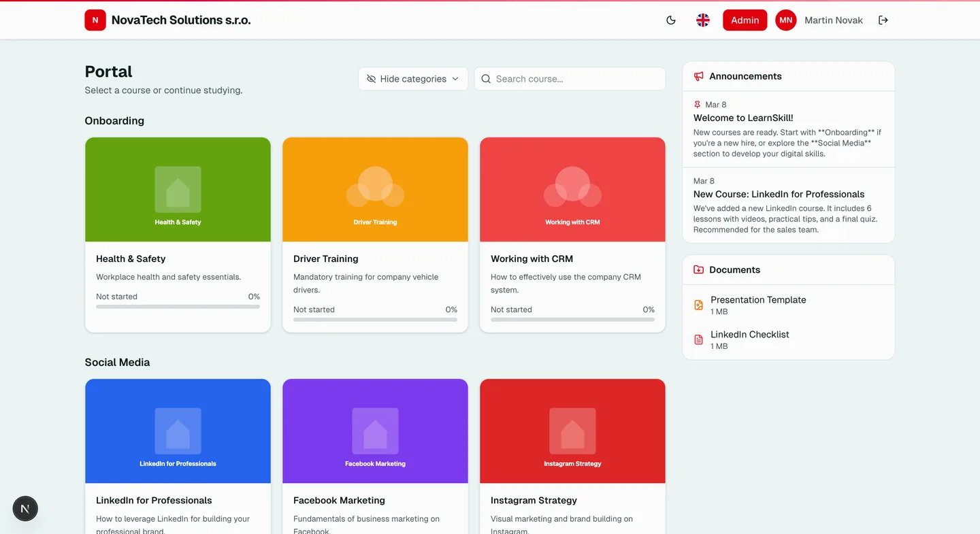Toggle the floating N button at bottom left
This screenshot has width=980, height=534.
[x=24, y=508]
